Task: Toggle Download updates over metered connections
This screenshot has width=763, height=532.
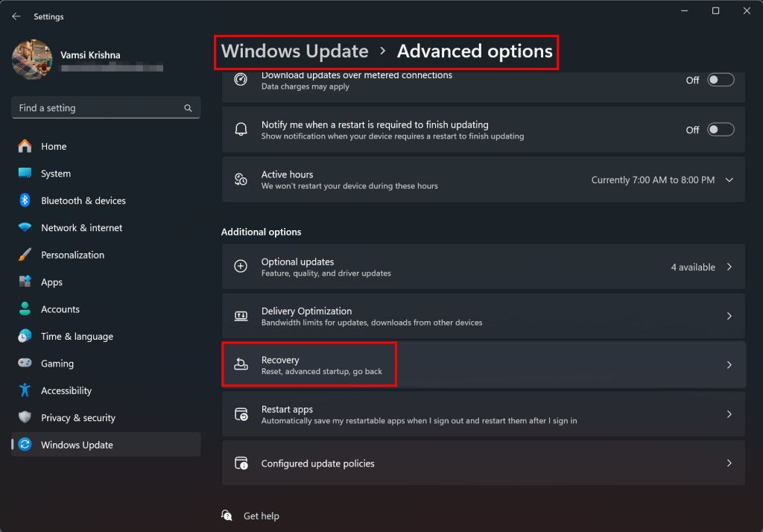Action: 721,80
